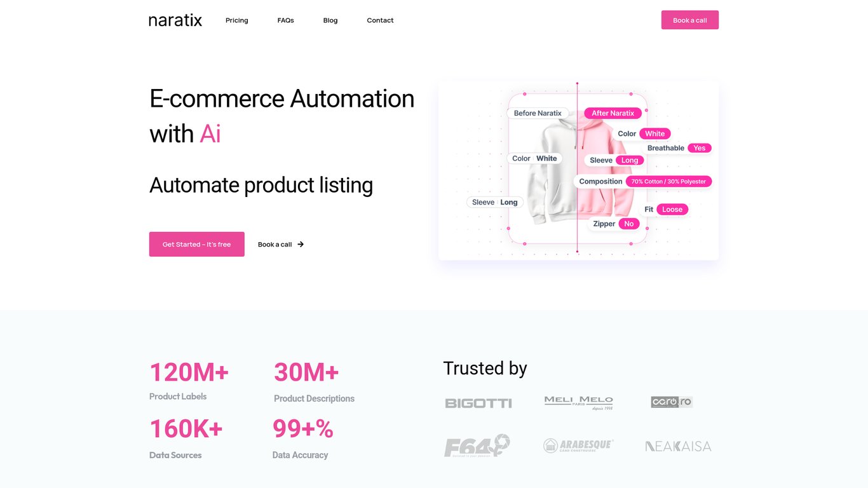This screenshot has height=488, width=868.
Task: Go to FAQs section
Action: pos(285,20)
